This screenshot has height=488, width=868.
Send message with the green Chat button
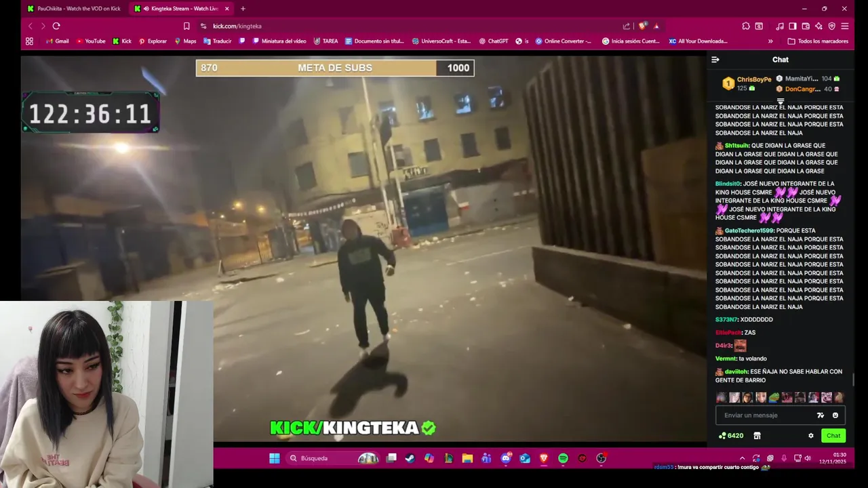click(x=833, y=436)
